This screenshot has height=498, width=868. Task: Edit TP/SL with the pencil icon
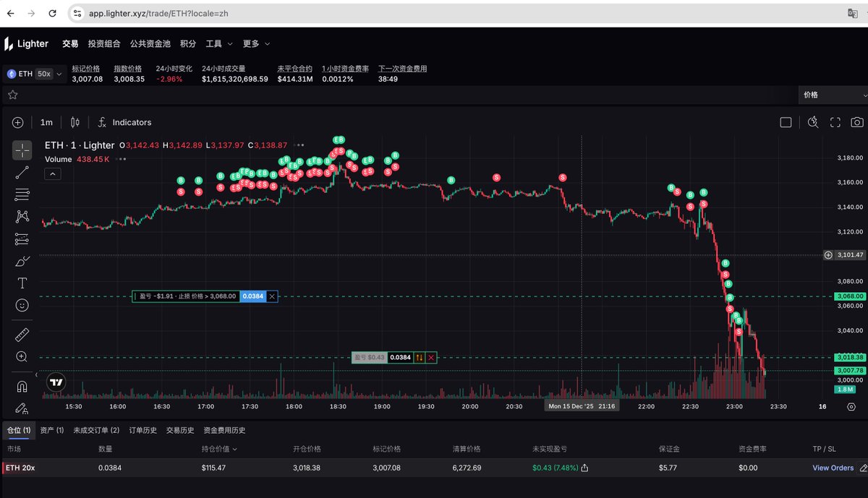(862, 468)
